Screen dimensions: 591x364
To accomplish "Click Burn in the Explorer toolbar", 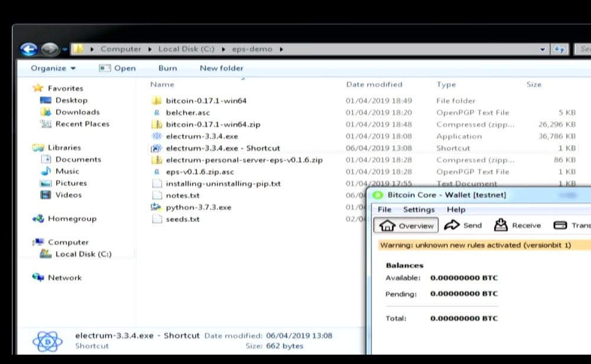I will click(x=168, y=68).
